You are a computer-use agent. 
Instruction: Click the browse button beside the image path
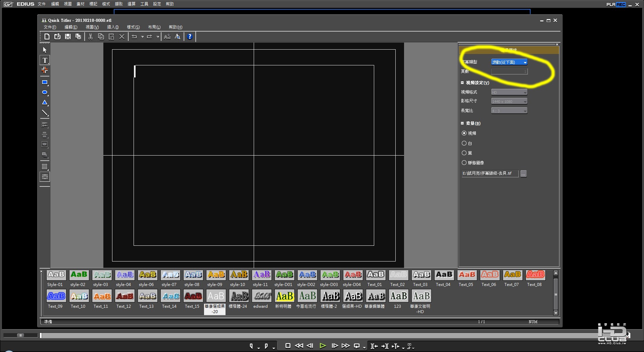click(523, 174)
